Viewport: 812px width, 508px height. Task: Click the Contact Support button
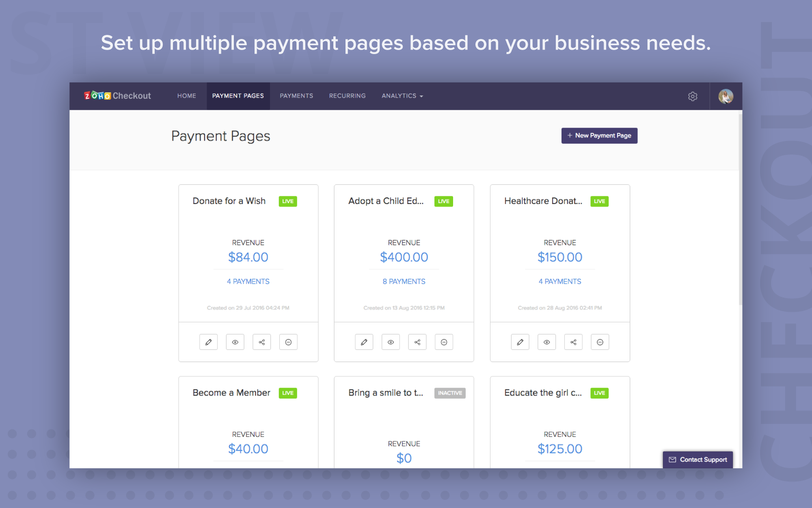click(698, 460)
